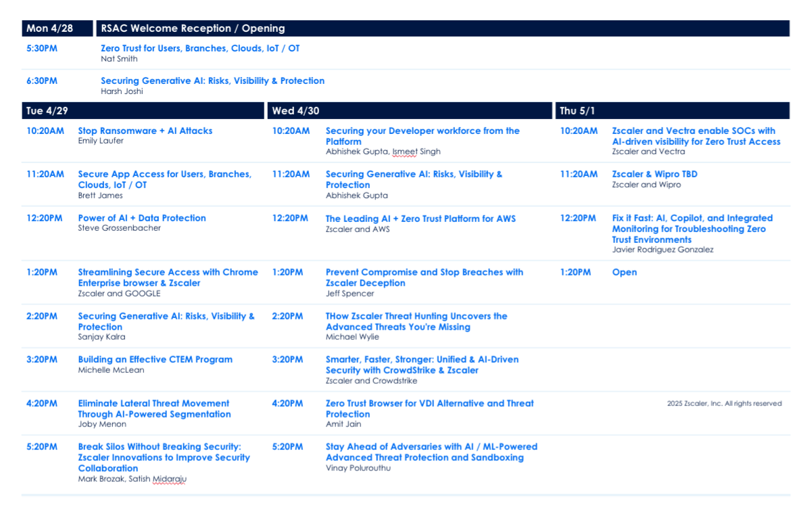This screenshot has height=517, width=812.
Task: Open Leading AI + Zero Trust Platform for AWS
Action: click(x=421, y=218)
